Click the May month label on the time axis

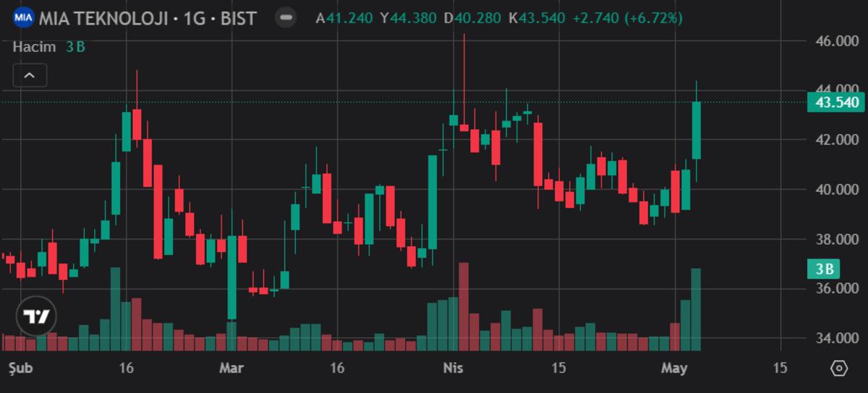674,368
